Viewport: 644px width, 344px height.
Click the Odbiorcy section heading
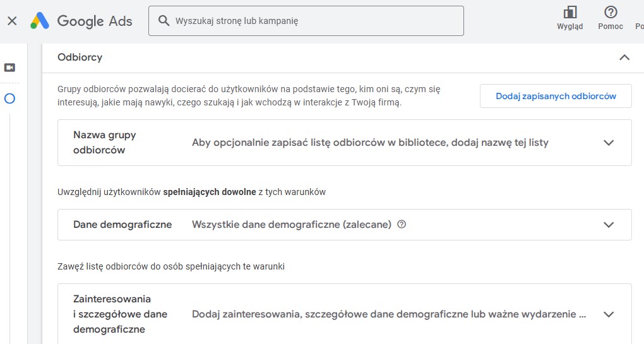coord(80,57)
